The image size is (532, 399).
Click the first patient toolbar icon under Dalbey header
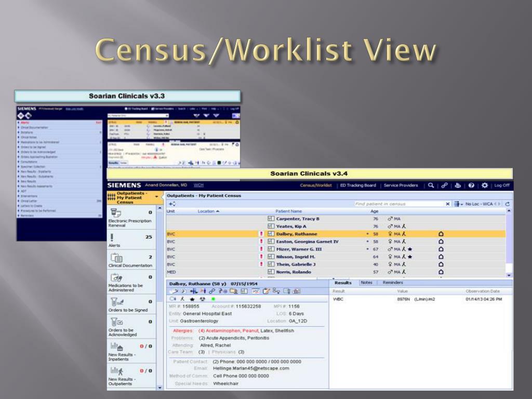tap(175, 291)
